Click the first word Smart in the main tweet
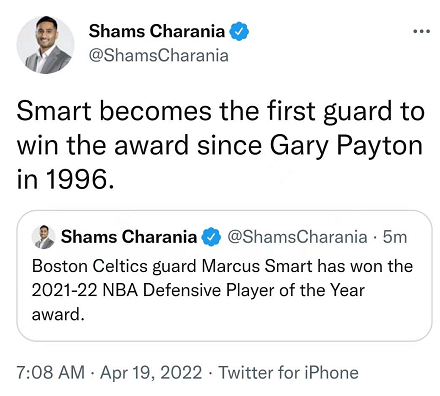This screenshot has width=440, height=396. coord(54,111)
